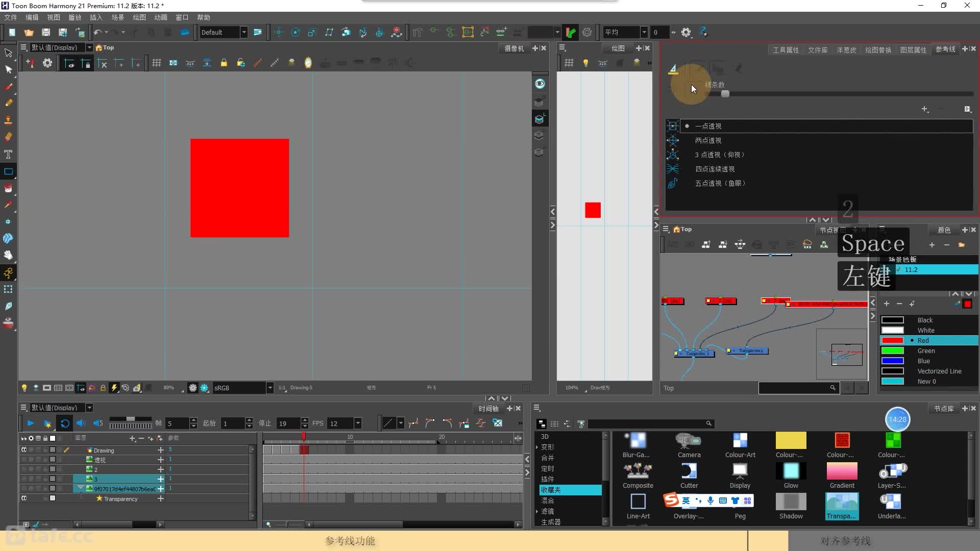980x551 pixels.
Task: Select Default profile dropdown in toolbar
Action: click(x=223, y=32)
